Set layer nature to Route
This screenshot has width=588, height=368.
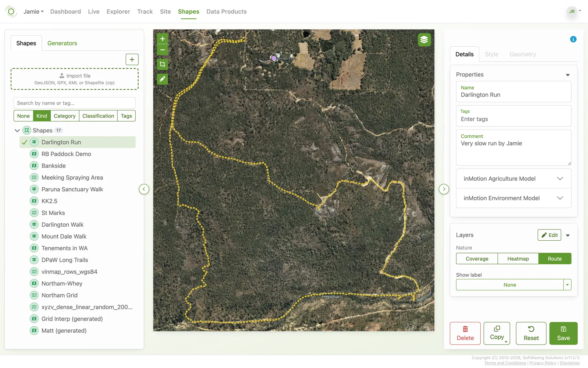[555, 259]
